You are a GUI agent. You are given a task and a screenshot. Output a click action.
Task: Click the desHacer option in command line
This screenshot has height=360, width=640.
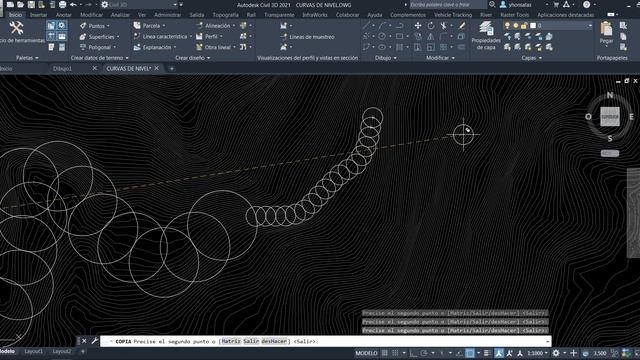(274, 341)
